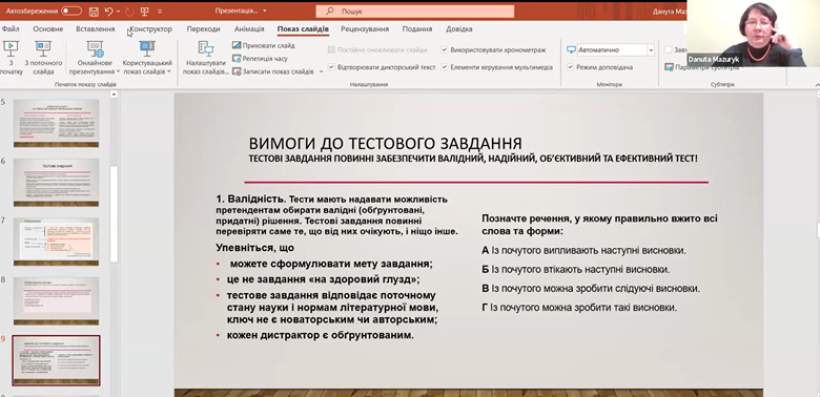The height and width of the screenshot is (397, 820).
Task: Collapse the ribbon with the chevron
Action: [x=816, y=85]
